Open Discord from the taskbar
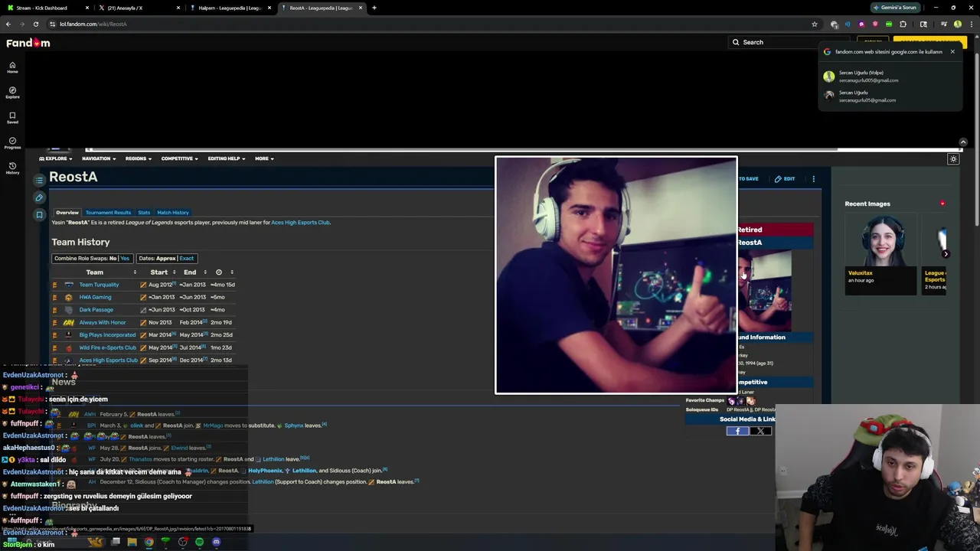 click(x=216, y=542)
